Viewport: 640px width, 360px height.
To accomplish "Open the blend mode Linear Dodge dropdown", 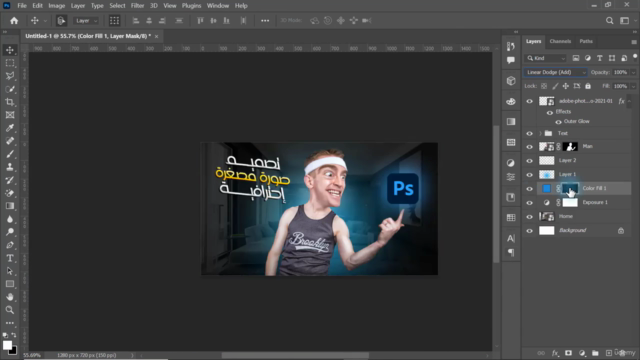I will point(556,72).
